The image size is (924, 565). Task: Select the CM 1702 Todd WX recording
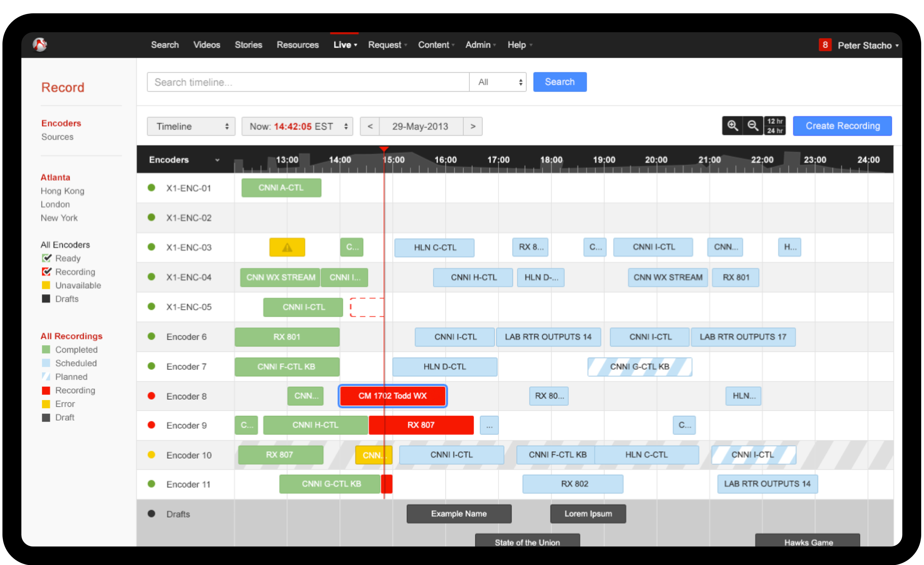[x=393, y=396]
